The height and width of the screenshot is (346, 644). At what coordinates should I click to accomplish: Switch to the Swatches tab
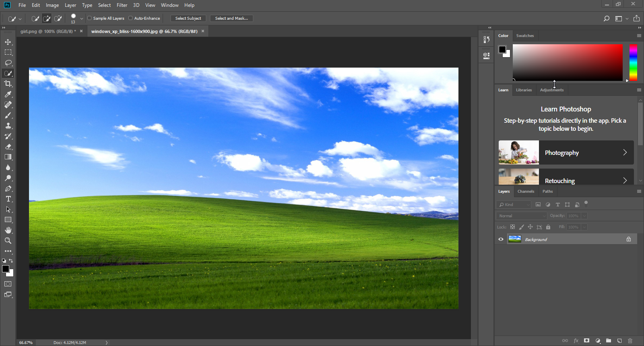pyautogui.click(x=525, y=36)
